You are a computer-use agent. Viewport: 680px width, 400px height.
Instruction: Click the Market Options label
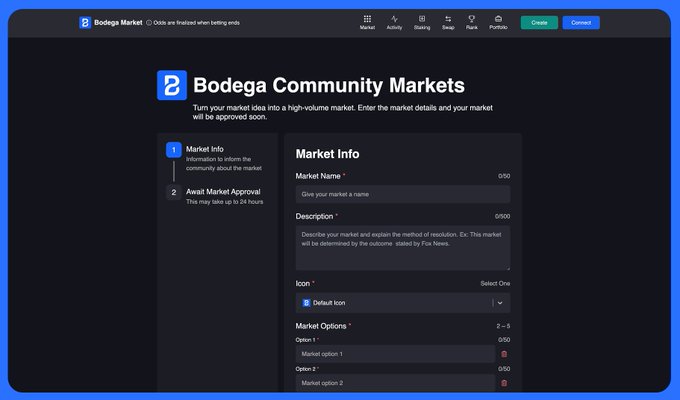pyautogui.click(x=321, y=326)
